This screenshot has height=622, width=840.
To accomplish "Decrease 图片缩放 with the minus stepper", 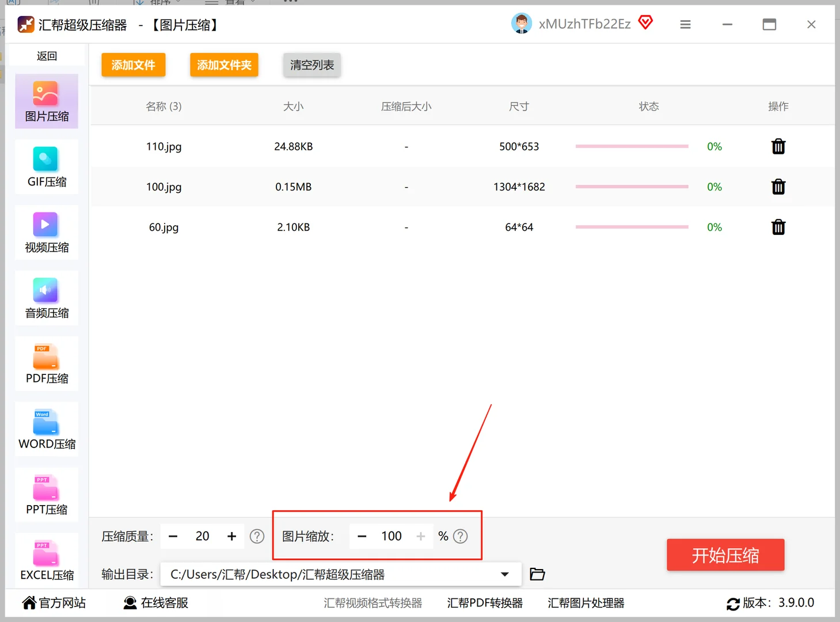I will coord(362,536).
